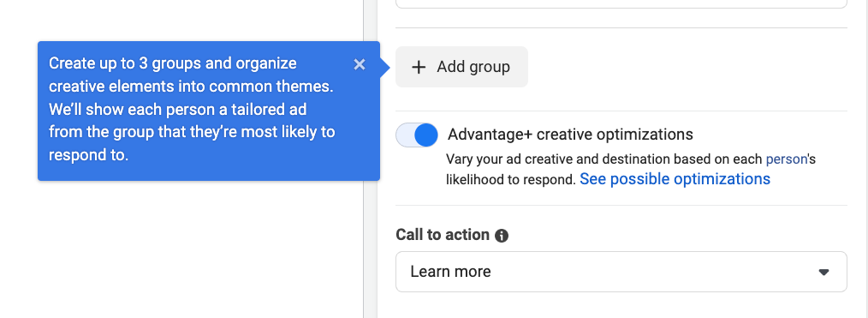The width and height of the screenshot is (868, 318).
Task: Click the blue knob of the Advantage+ toggle
Action: coord(425,135)
